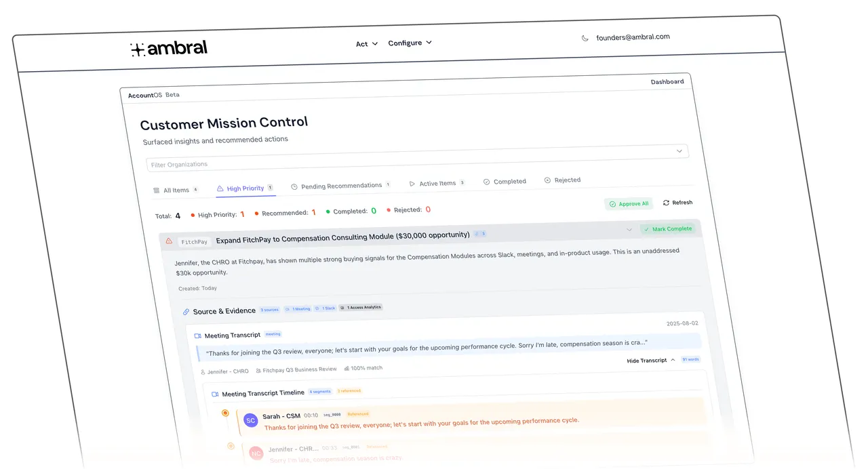The height and width of the screenshot is (469, 868).
Task: Click the Refresh button
Action: (x=677, y=203)
